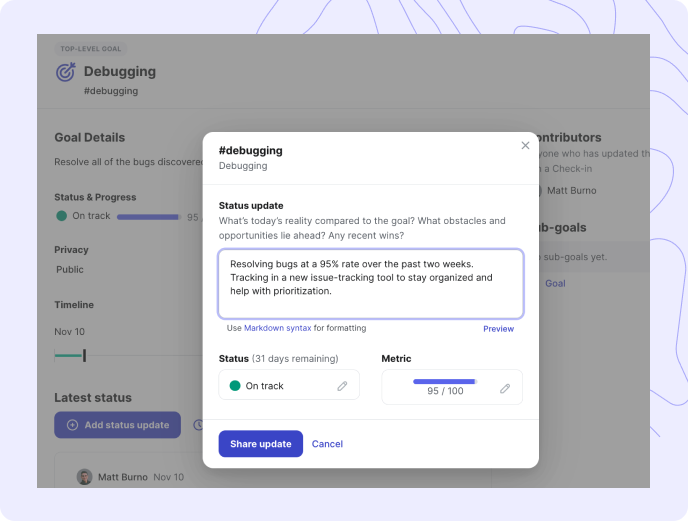Click the Goal link under sub-goals
This screenshot has height=521, width=688.
point(555,284)
